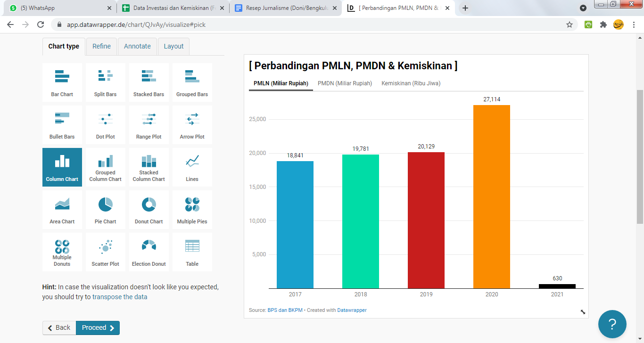Screen dimensions: 644x343
Task: Select the Pie Chart type
Action: (105, 210)
